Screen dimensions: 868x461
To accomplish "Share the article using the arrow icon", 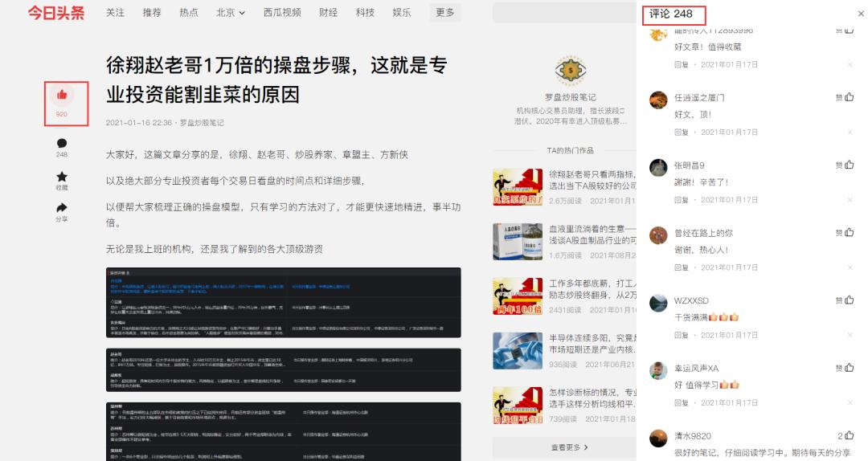I will tap(61, 207).
